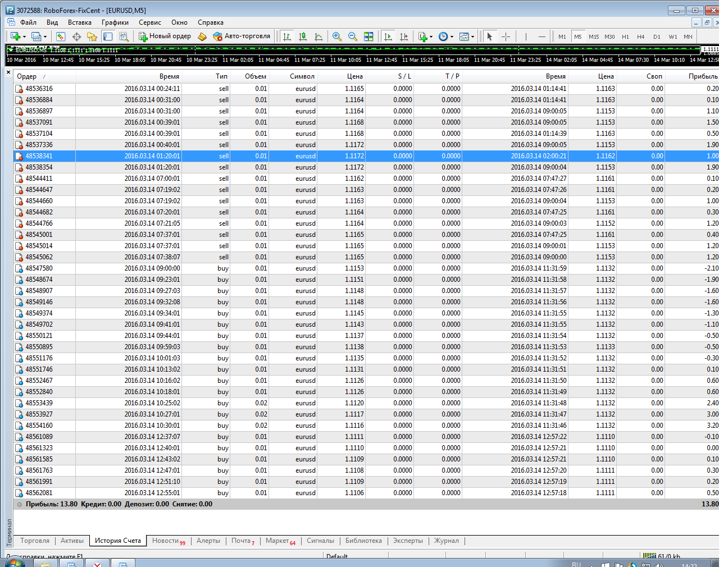Open chart templates icon
The height and width of the screenshot is (567, 728).
tap(464, 36)
